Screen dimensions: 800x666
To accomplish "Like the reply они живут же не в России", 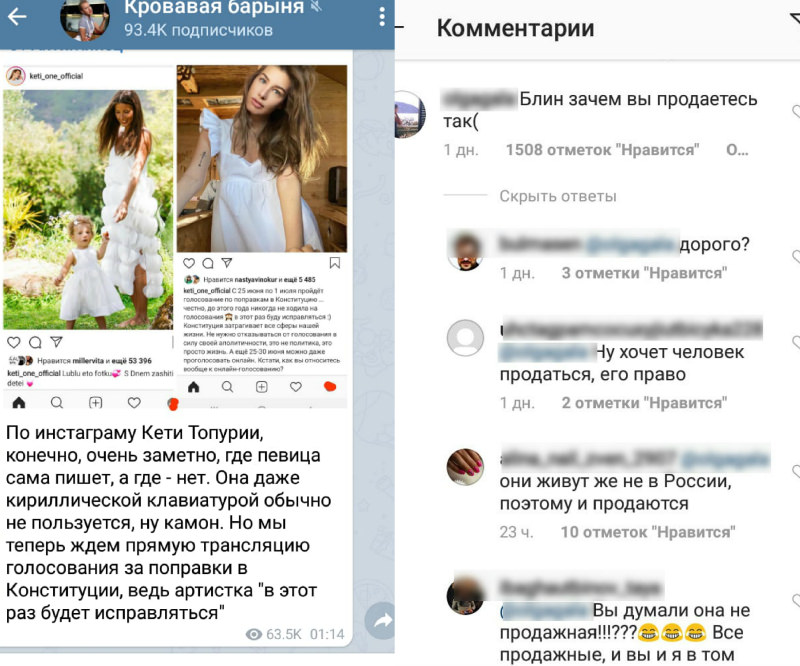I will (795, 472).
